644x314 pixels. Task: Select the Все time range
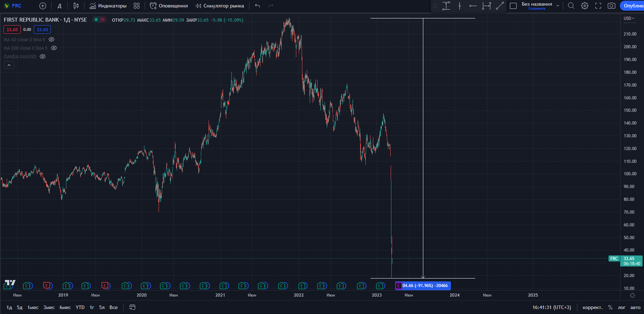click(113, 308)
